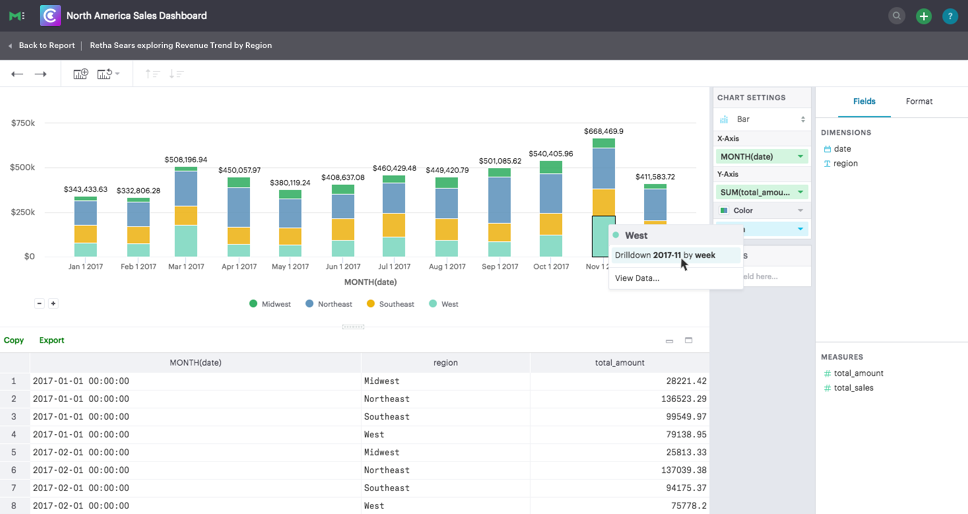
Task: Click the Nov 2017 Northeast bar segment
Action: pos(604,168)
